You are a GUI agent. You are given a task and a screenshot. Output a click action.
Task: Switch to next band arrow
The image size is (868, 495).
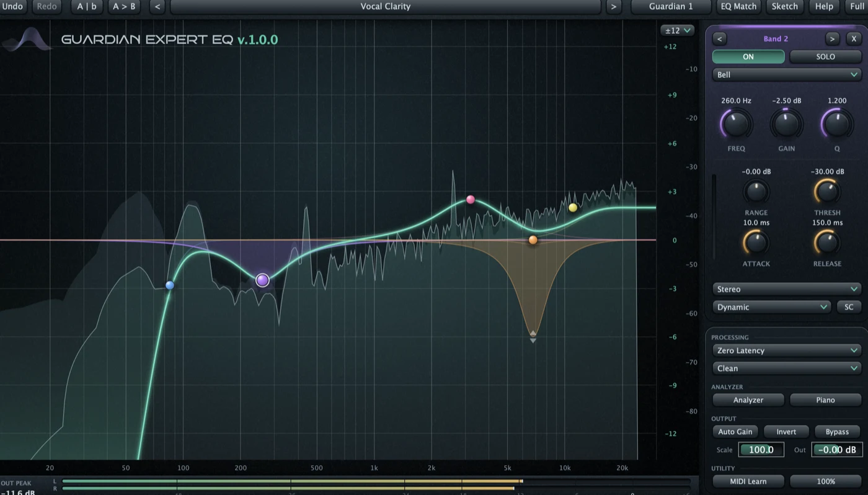(832, 38)
